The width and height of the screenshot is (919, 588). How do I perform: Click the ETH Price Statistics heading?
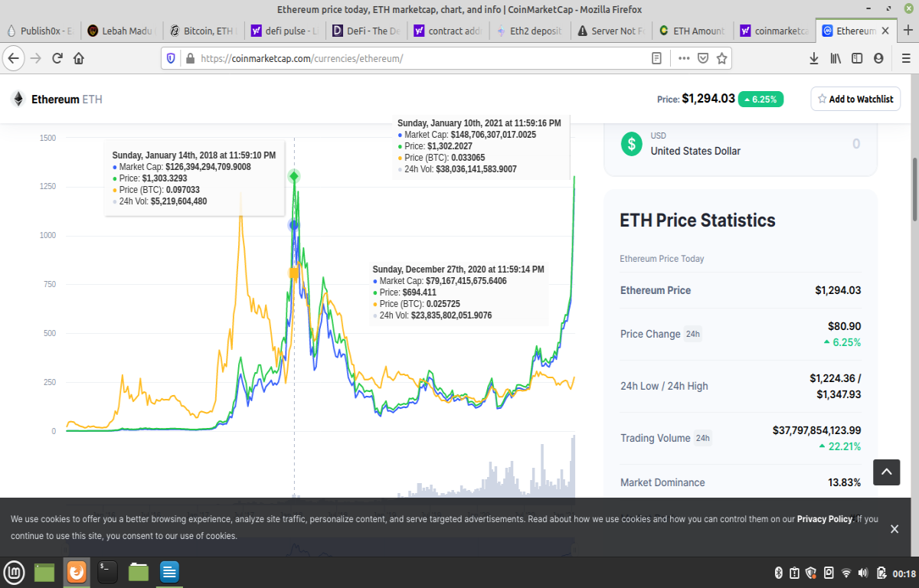pyautogui.click(x=698, y=220)
